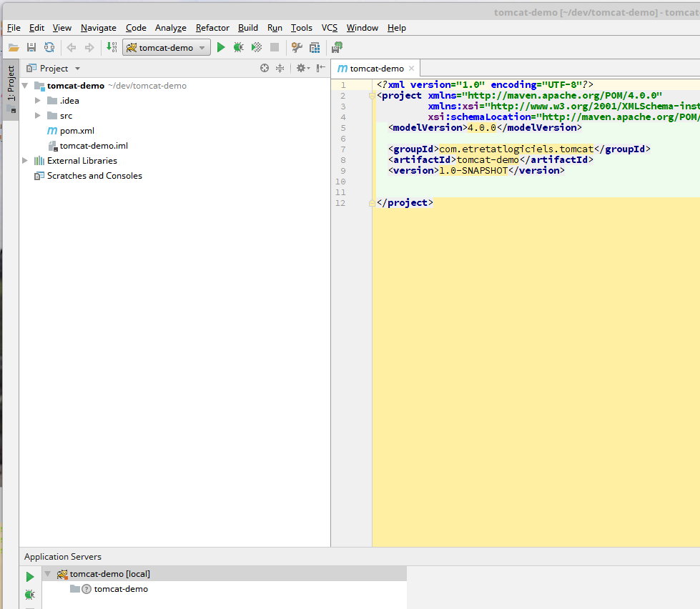The height and width of the screenshot is (609, 700).
Task: Open Settings via the wrench icon
Action: [x=297, y=47]
